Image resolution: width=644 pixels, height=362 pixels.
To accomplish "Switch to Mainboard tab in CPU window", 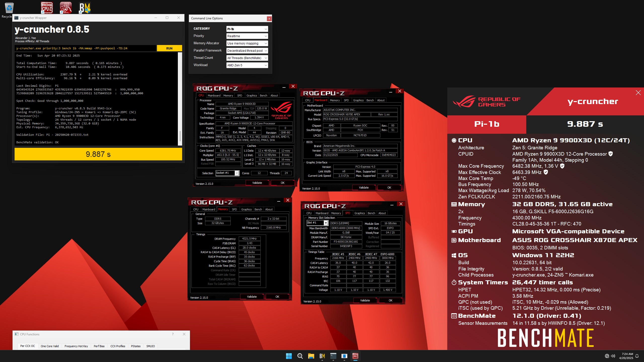I will [214, 96].
